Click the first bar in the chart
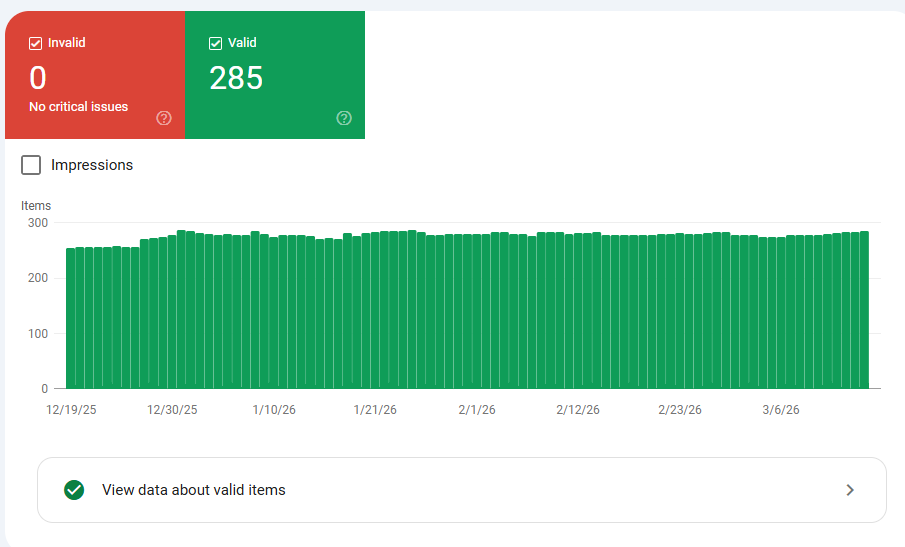The width and height of the screenshot is (905, 547). click(x=70, y=319)
